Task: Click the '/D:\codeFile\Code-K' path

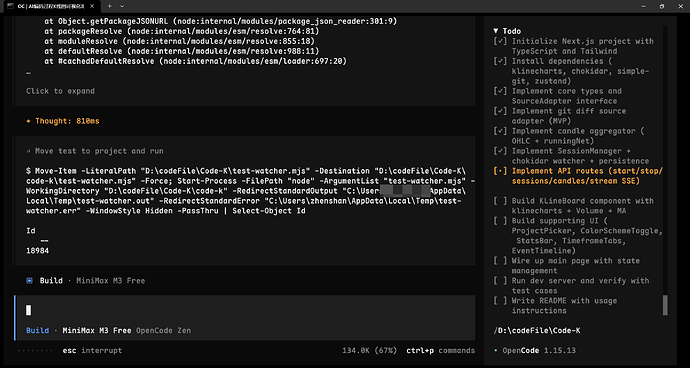Action: [x=537, y=330]
